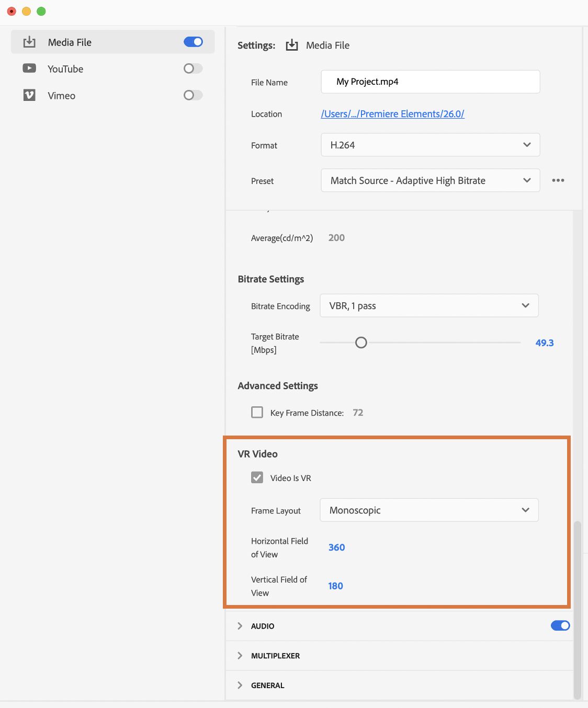Open the Preset dropdown menu

coord(430,180)
